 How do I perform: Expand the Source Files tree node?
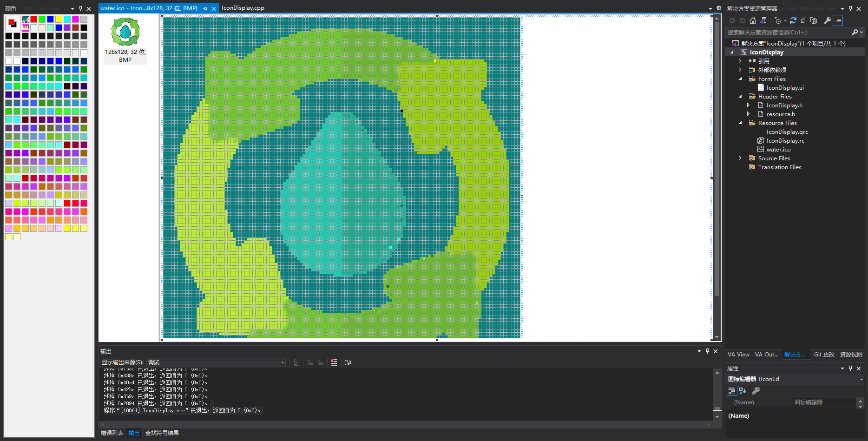pos(740,158)
